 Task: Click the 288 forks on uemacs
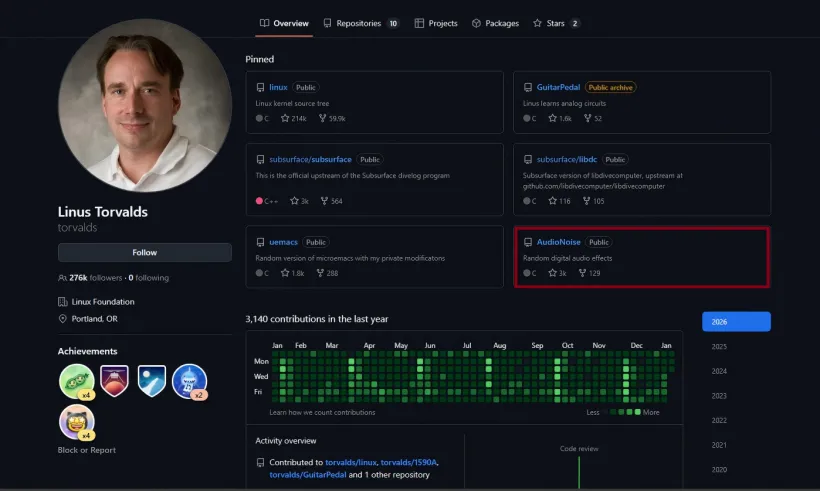[x=327, y=273]
